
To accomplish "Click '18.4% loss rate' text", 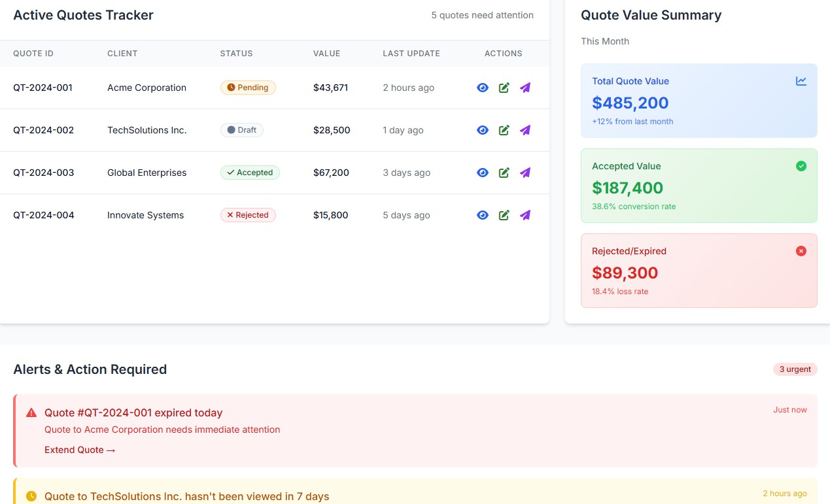I will click(620, 292).
